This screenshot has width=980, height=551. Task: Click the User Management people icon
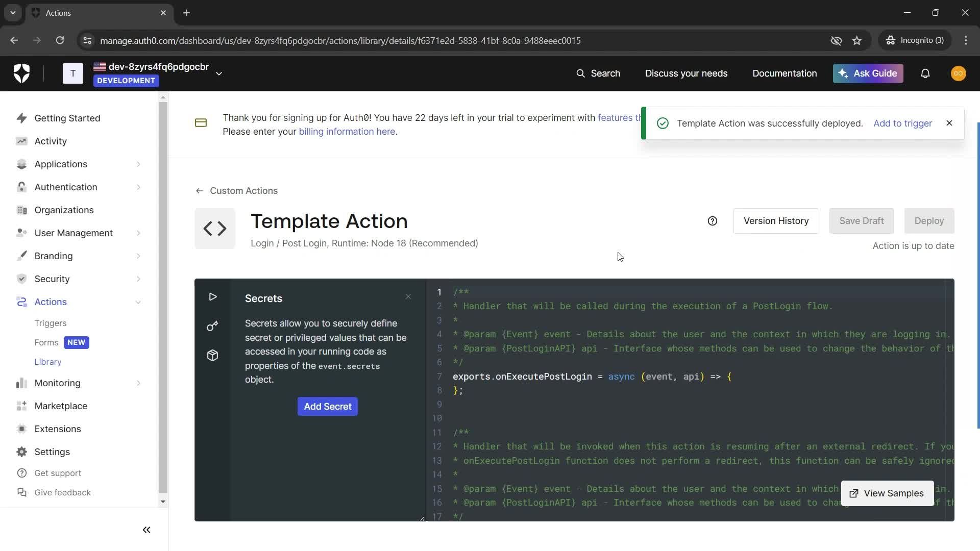(x=21, y=233)
